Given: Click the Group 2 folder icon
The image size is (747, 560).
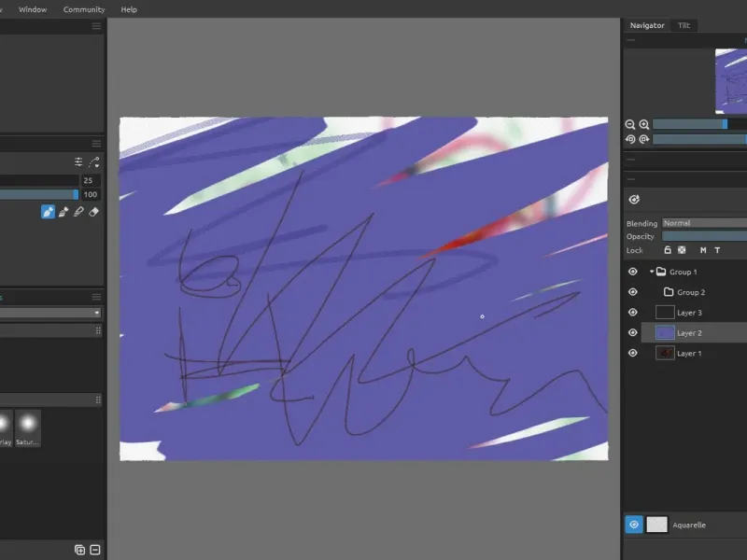Looking at the screenshot, I should (x=669, y=292).
